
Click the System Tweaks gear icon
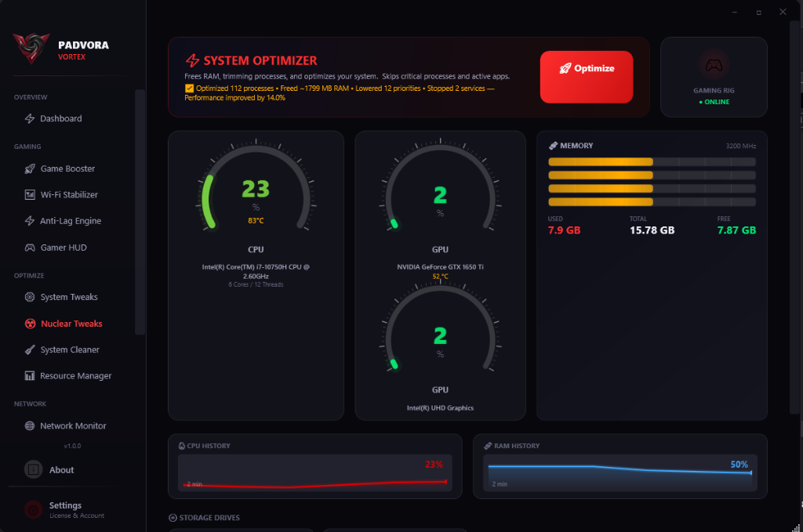click(30, 297)
